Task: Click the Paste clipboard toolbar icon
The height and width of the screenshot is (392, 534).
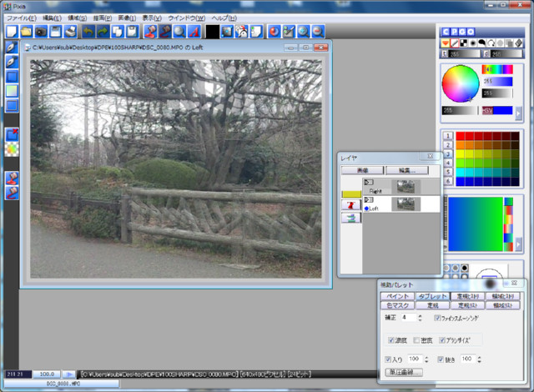Action: click(x=132, y=32)
